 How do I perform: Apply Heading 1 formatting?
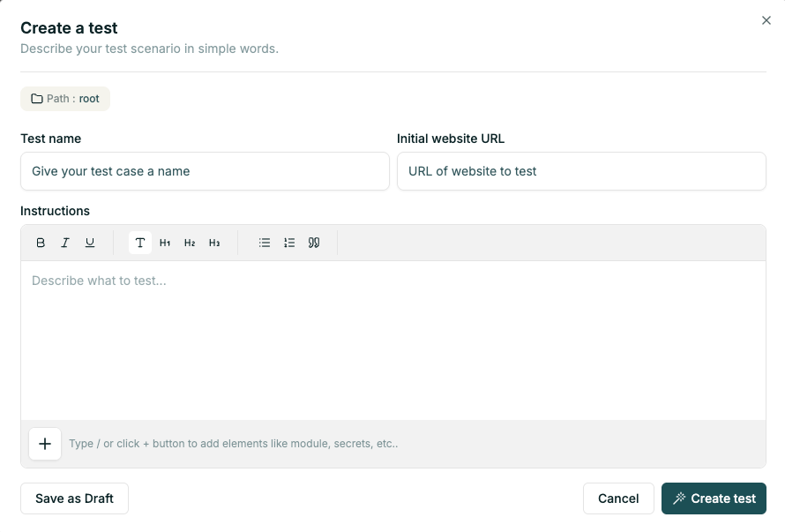point(165,243)
